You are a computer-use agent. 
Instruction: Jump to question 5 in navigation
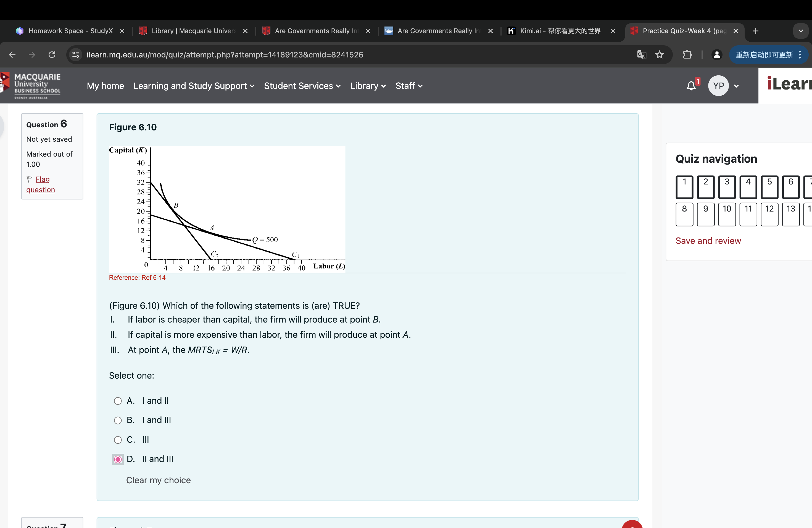[769, 187]
